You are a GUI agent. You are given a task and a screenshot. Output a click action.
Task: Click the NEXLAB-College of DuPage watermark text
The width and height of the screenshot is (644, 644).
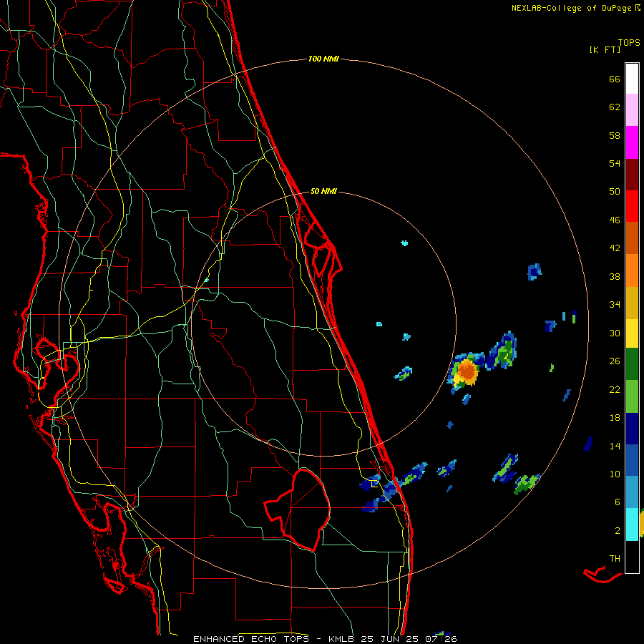click(x=575, y=8)
